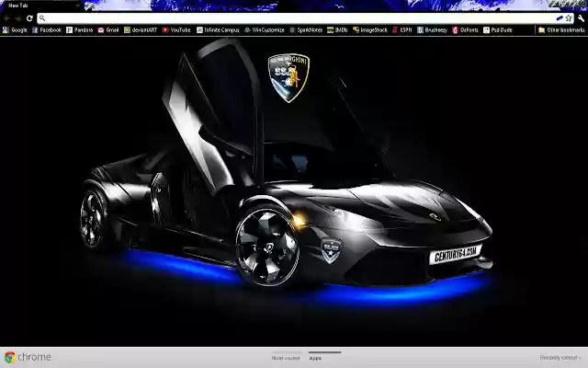Open the Brusheezy bookmark
588x368 pixels.
(x=433, y=30)
